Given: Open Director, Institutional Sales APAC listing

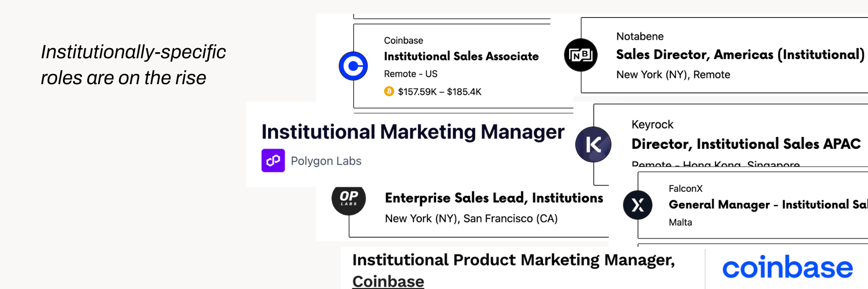Looking at the screenshot, I should pyautogui.click(x=746, y=144).
